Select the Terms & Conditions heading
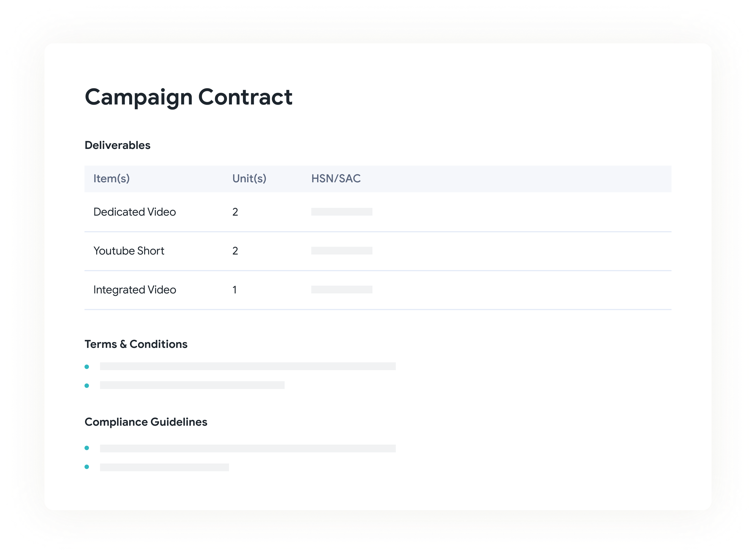The height and width of the screenshot is (556, 756). point(136,344)
